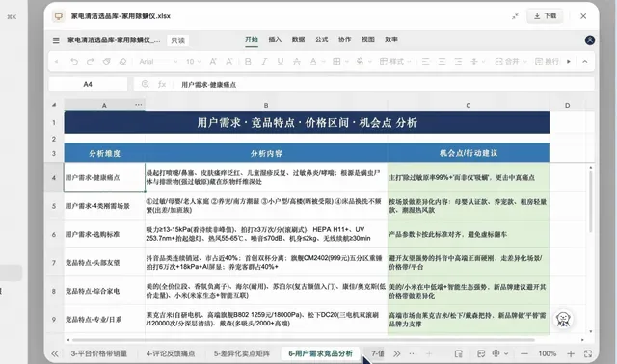Switch to the 开始 tab

pos(252,39)
